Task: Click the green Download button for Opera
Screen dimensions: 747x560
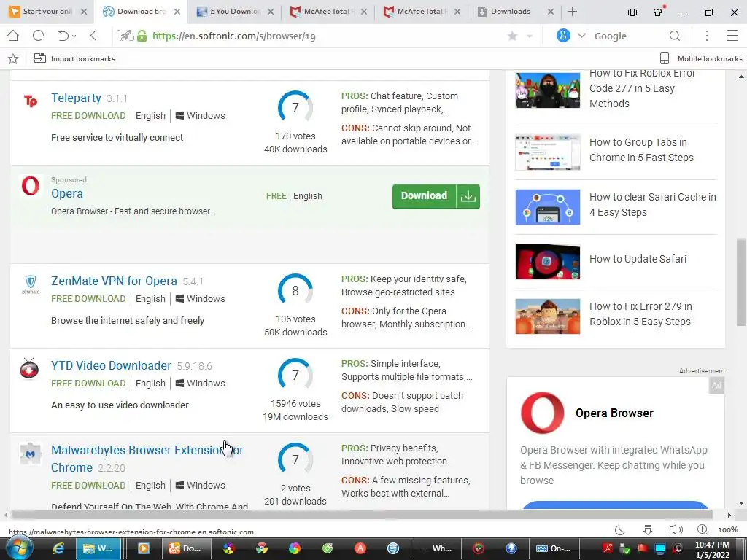Action: pos(436,196)
